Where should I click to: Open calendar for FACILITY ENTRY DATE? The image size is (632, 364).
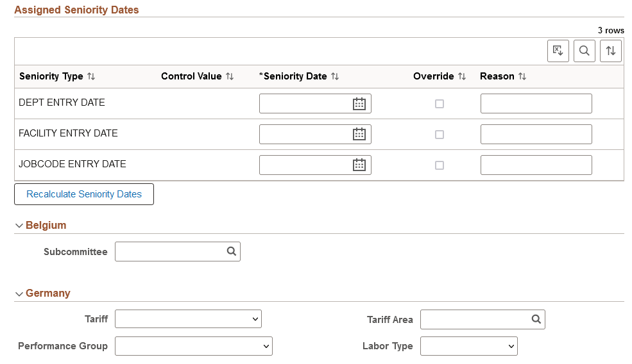(x=359, y=135)
